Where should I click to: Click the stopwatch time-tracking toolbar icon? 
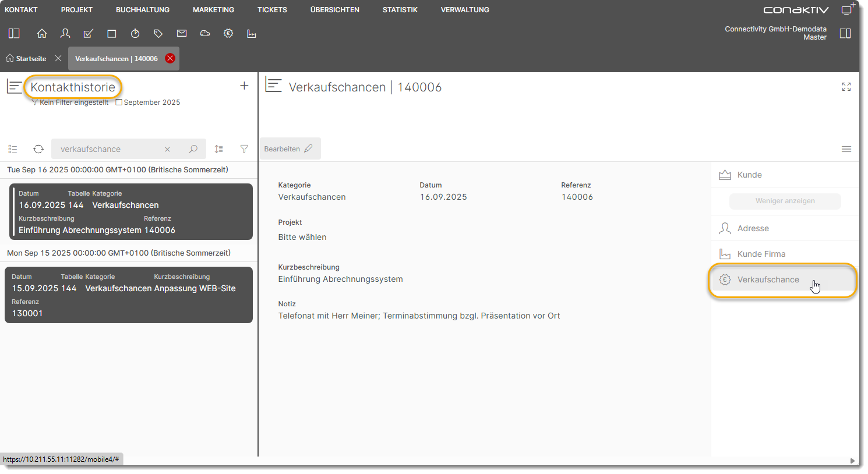(x=135, y=34)
